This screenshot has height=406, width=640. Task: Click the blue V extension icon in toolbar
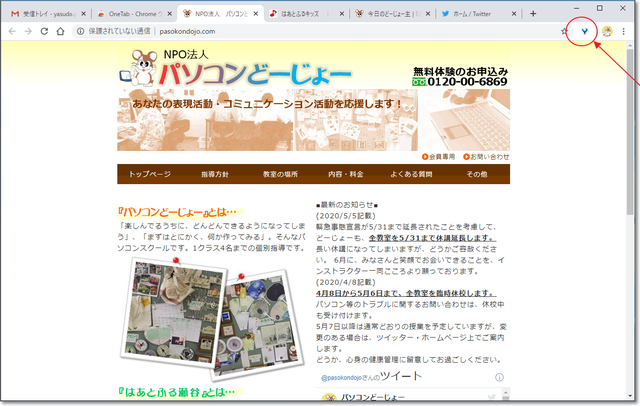[584, 31]
